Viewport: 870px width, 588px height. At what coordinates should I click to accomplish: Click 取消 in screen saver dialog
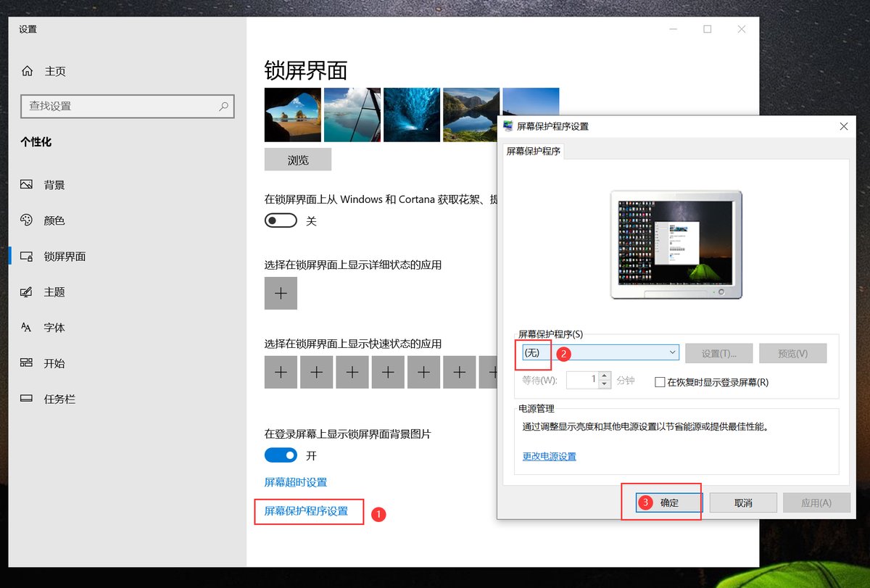[x=743, y=502]
